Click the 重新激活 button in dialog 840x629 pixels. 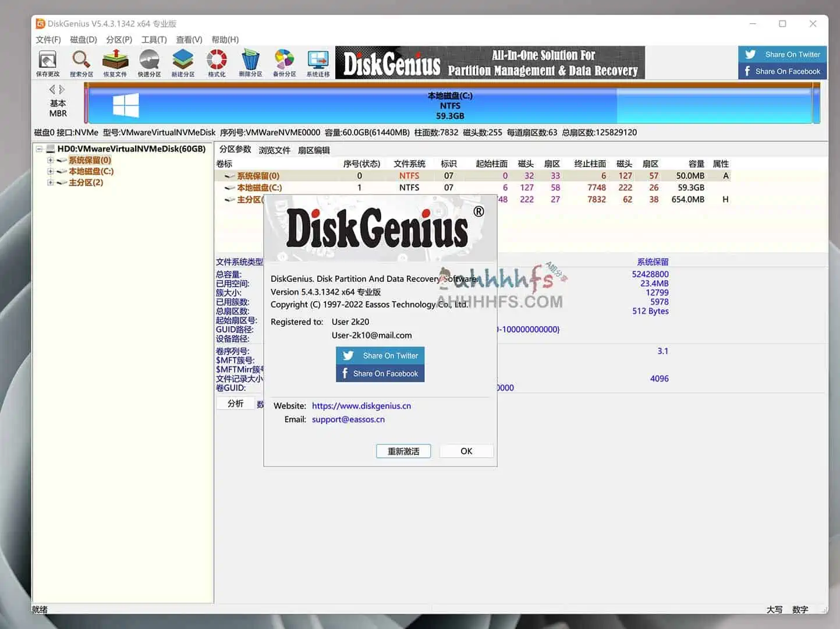pyautogui.click(x=403, y=451)
